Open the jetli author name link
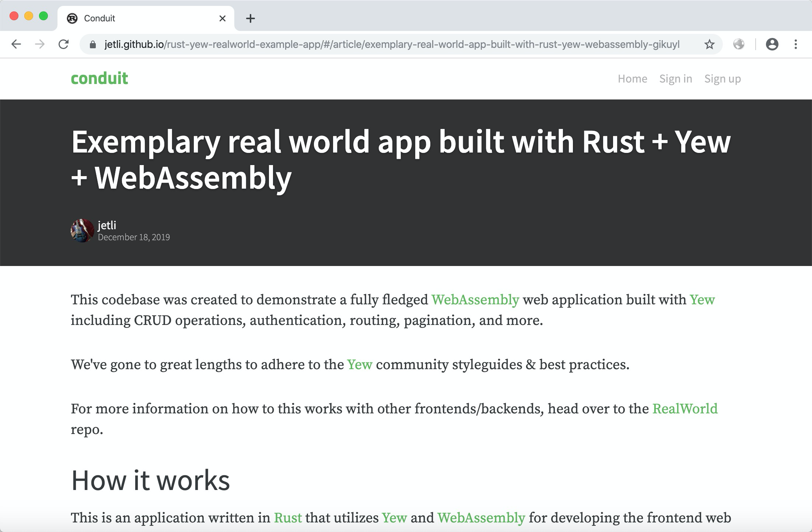 (x=107, y=225)
